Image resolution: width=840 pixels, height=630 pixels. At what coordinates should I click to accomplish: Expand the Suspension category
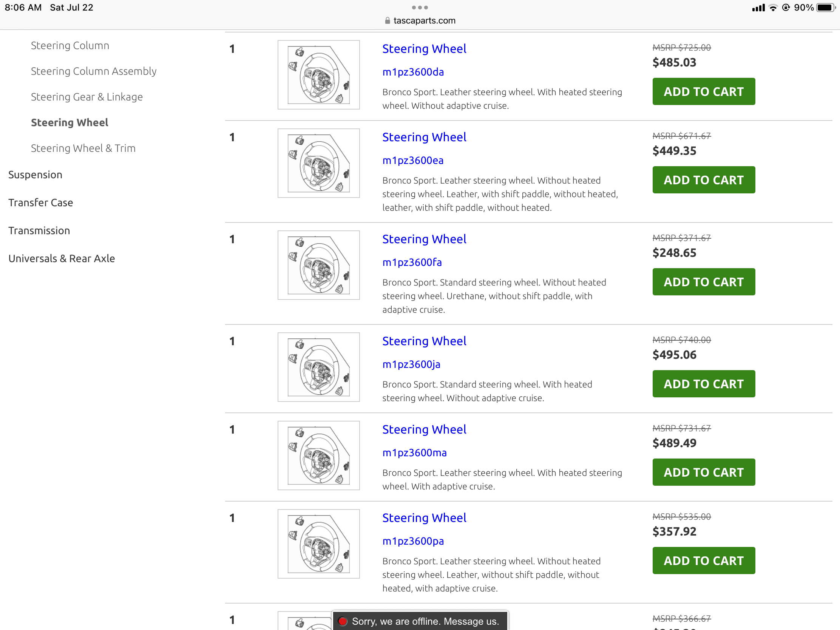36,174
